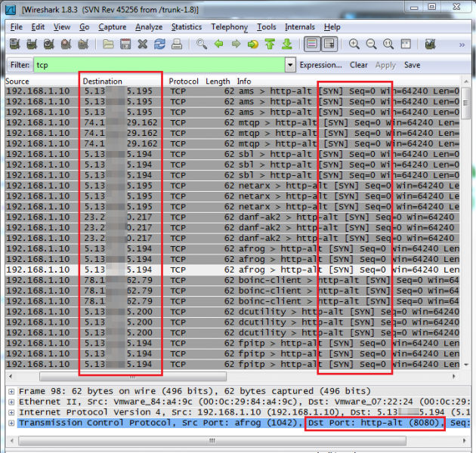Open the File menu
The width and height of the screenshot is (476, 453).
[x=17, y=27]
